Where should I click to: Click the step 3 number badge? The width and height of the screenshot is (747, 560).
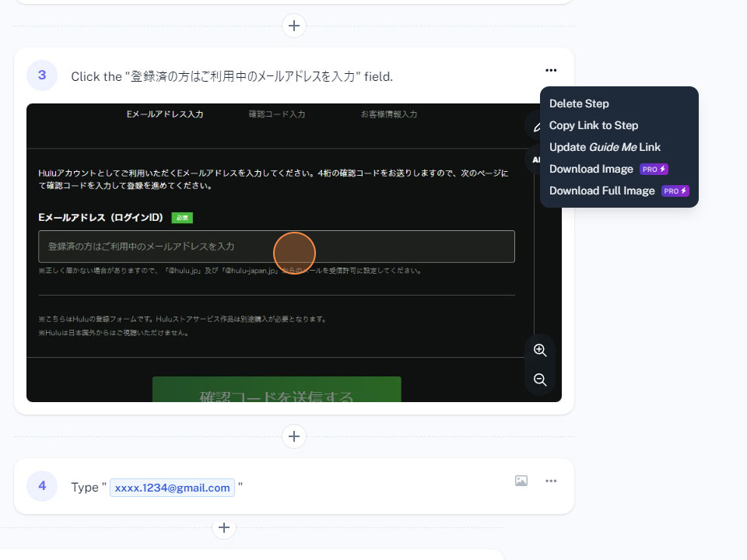tap(42, 75)
